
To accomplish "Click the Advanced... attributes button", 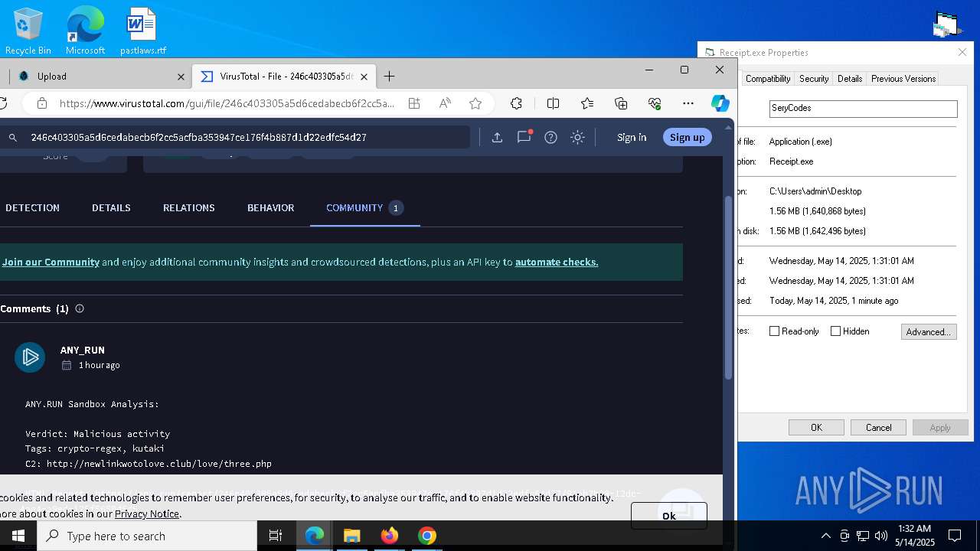I will tap(929, 332).
